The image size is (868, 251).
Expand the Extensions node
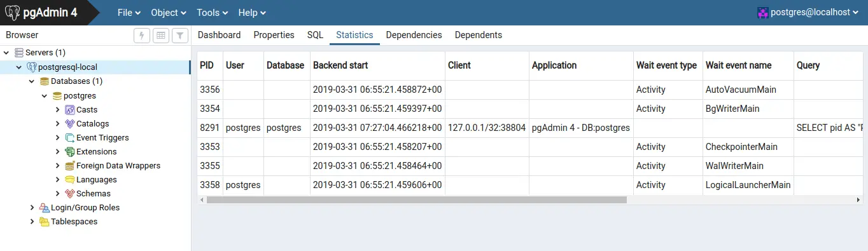[x=57, y=152]
